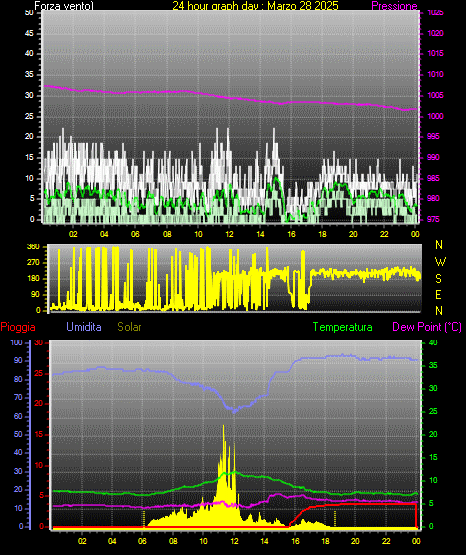
Task: Click the blue 50 on humidity axis
Action: tap(18, 434)
